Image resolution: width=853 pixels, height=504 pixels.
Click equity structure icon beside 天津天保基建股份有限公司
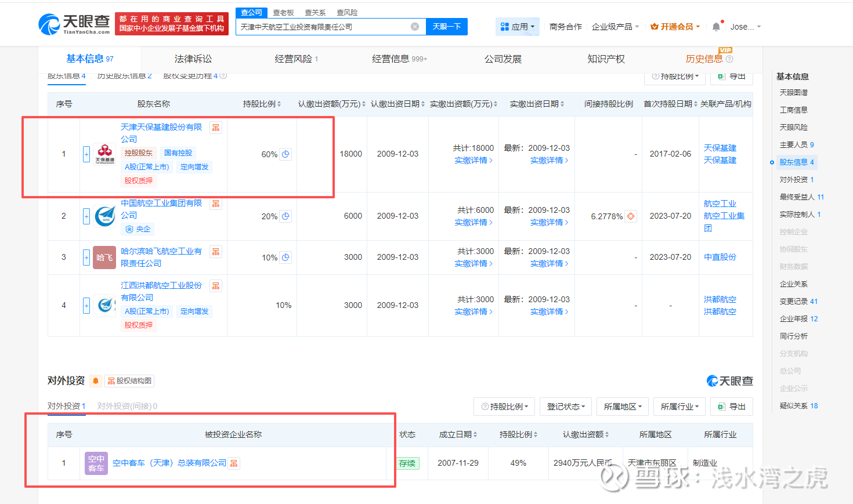[216, 128]
